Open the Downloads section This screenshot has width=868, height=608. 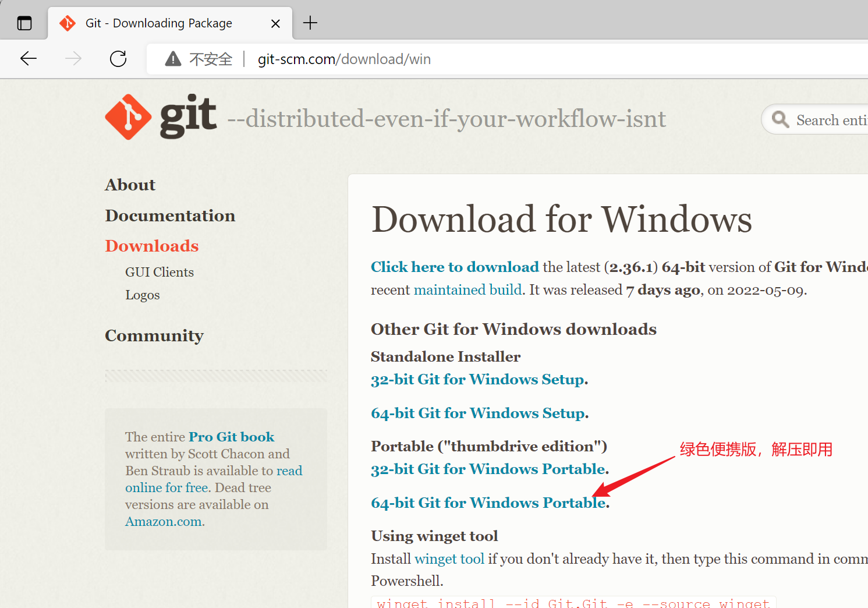point(152,246)
